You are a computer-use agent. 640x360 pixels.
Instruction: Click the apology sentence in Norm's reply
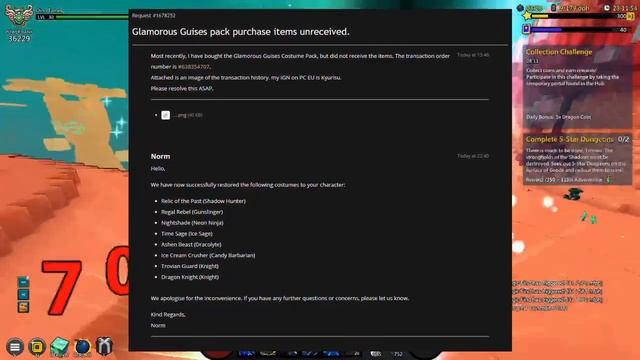[x=280, y=298]
